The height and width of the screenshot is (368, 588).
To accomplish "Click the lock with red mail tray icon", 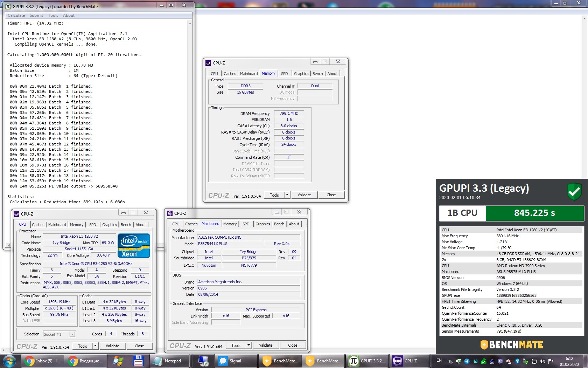I will [x=509, y=361].
